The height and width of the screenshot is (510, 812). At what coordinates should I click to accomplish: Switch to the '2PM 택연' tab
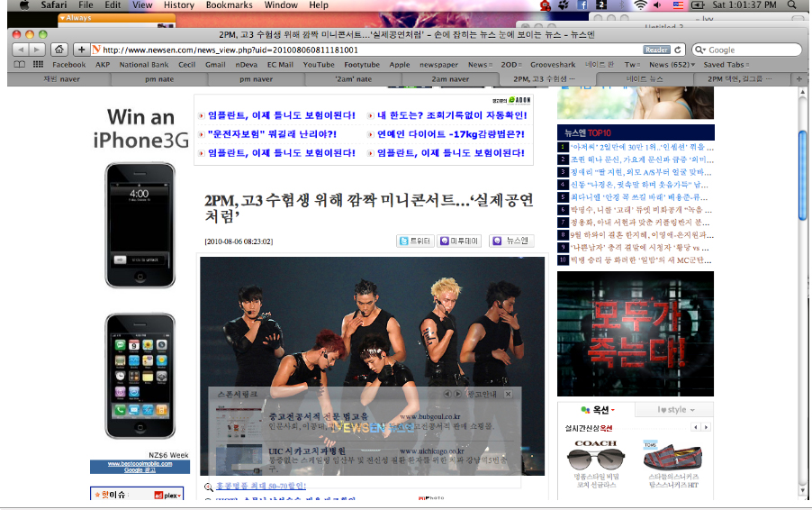click(x=742, y=79)
